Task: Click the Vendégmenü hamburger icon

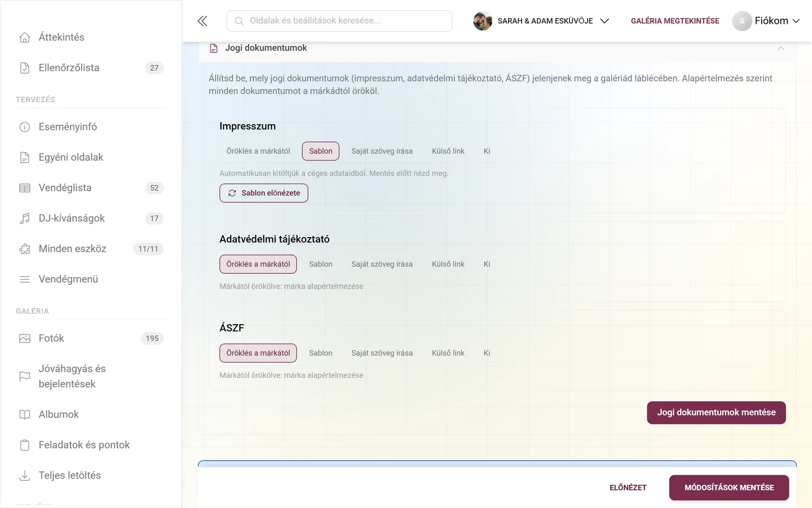Action: pos(25,279)
